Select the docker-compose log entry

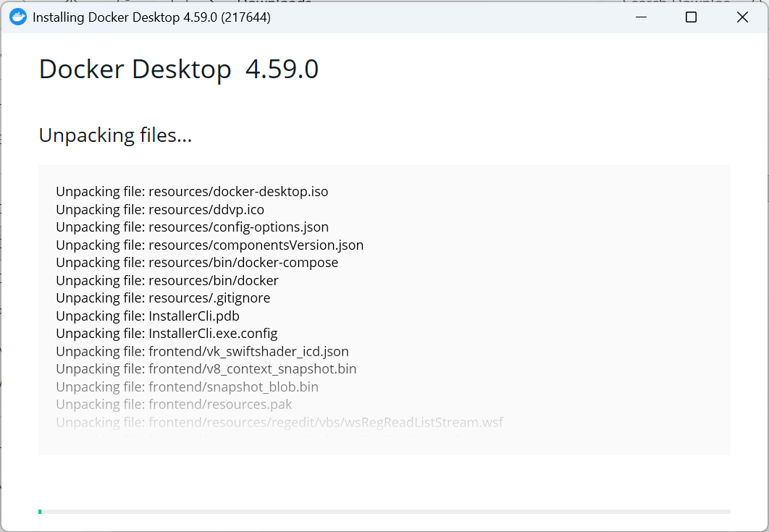(196, 262)
